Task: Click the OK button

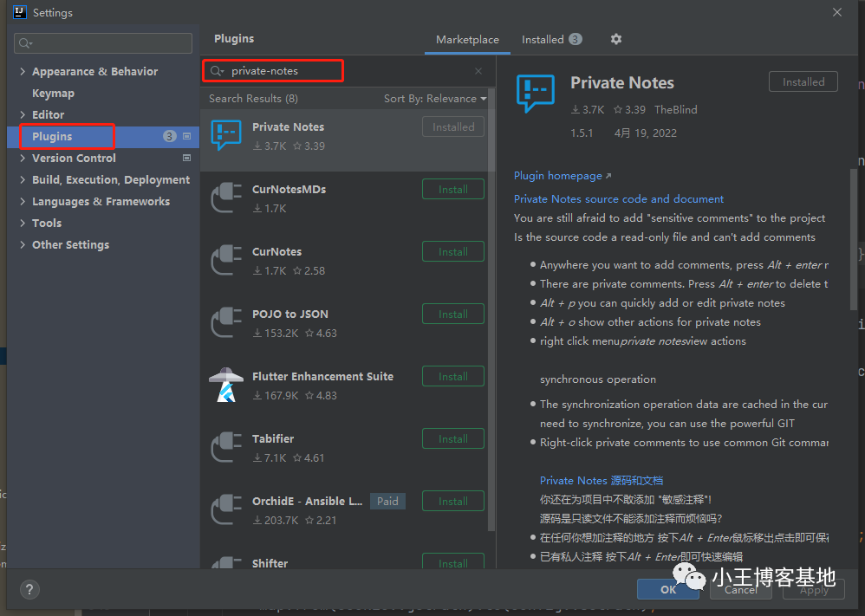Action: pos(668,589)
